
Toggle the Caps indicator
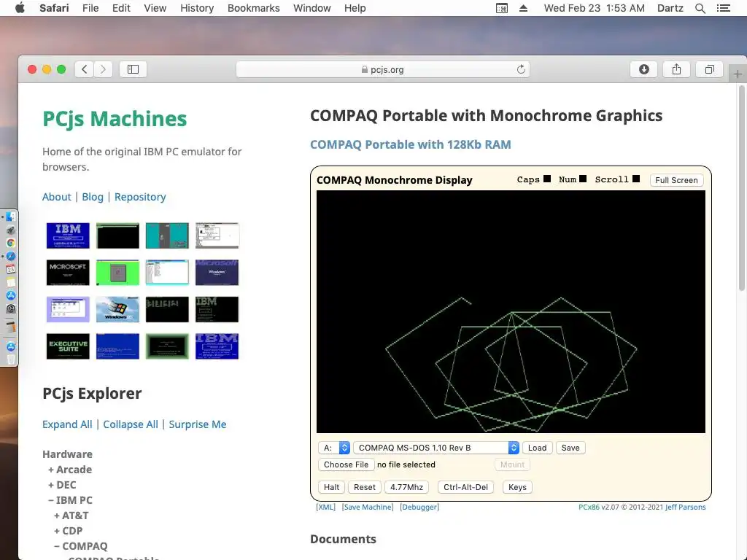pyautogui.click(x=547, y=179)
